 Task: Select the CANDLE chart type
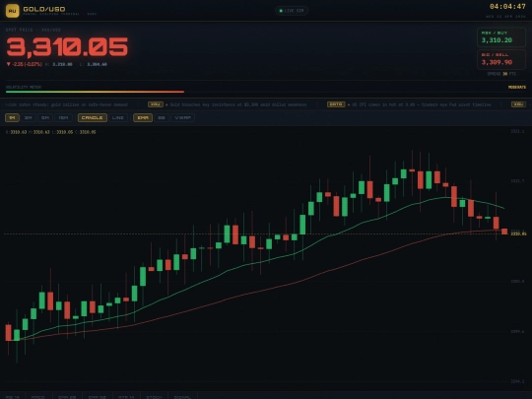coord(93,118)
